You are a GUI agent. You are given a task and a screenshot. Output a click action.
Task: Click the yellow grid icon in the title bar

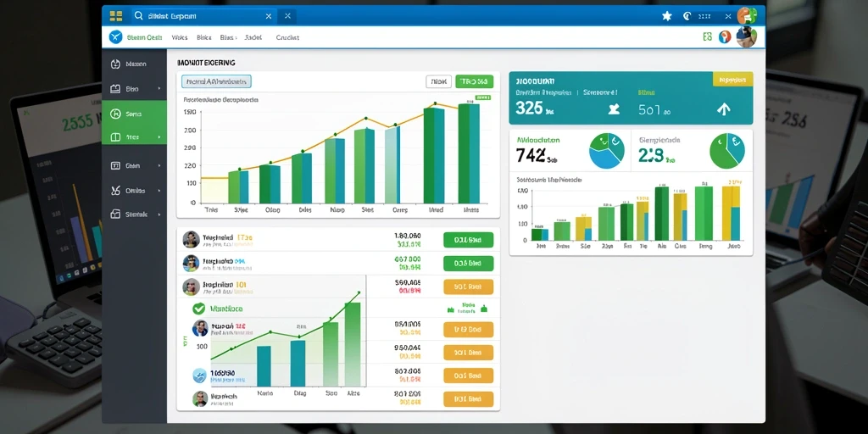click(x=115, y=15)
